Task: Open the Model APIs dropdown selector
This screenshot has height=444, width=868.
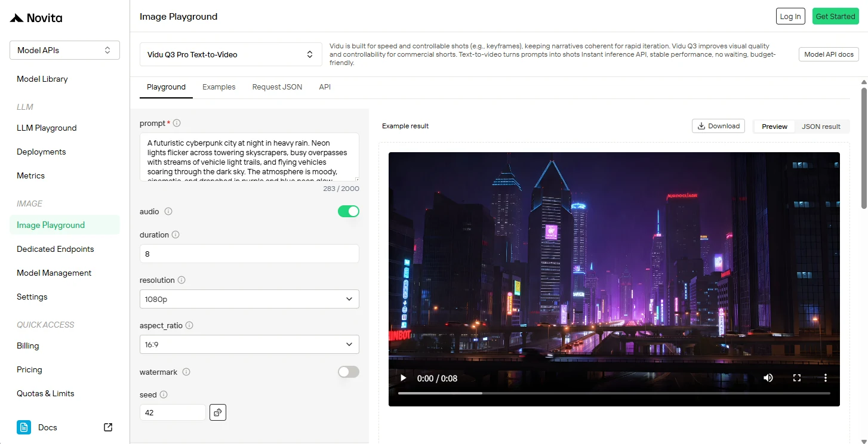Action: [x=64, y=50]
